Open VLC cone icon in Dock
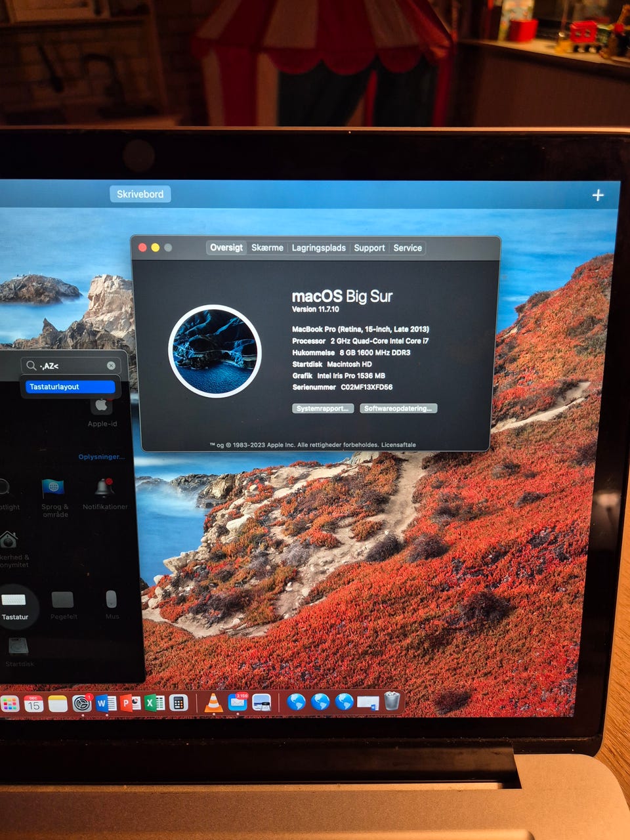Image resolution: width=630 pixels, height=840 pixels. 213,702
